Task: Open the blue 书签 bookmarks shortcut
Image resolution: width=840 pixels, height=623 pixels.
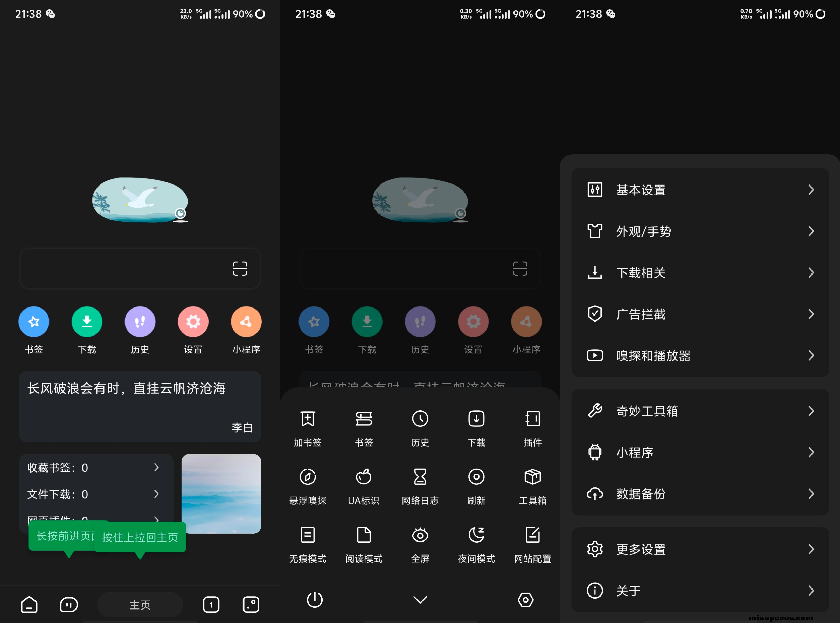Action: pos(34,322)
